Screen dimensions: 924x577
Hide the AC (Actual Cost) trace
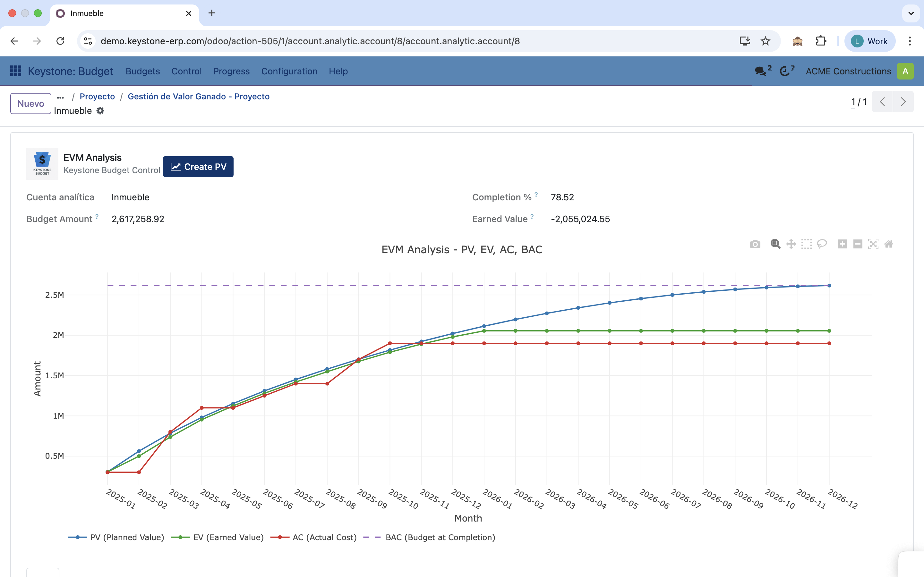click(x=324, y=537)
